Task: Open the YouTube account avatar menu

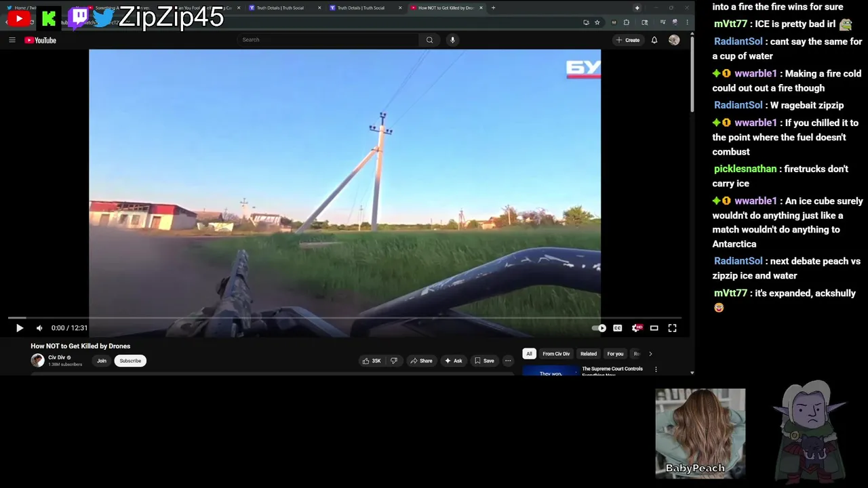Action: click(x=674, y=40)
